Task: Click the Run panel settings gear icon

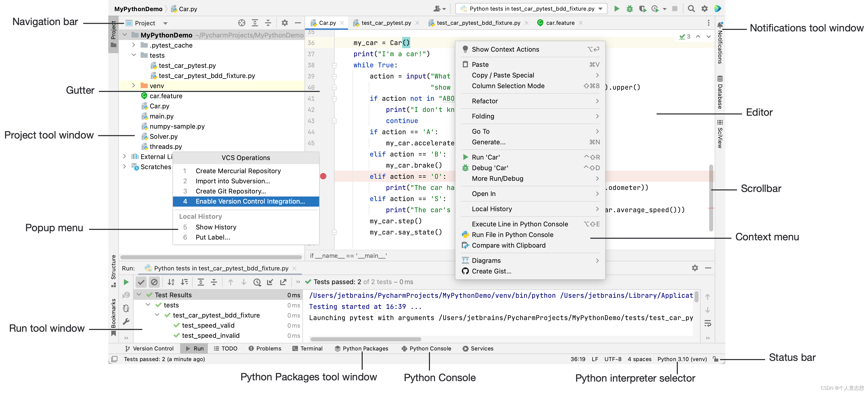Action: point(695,268)
